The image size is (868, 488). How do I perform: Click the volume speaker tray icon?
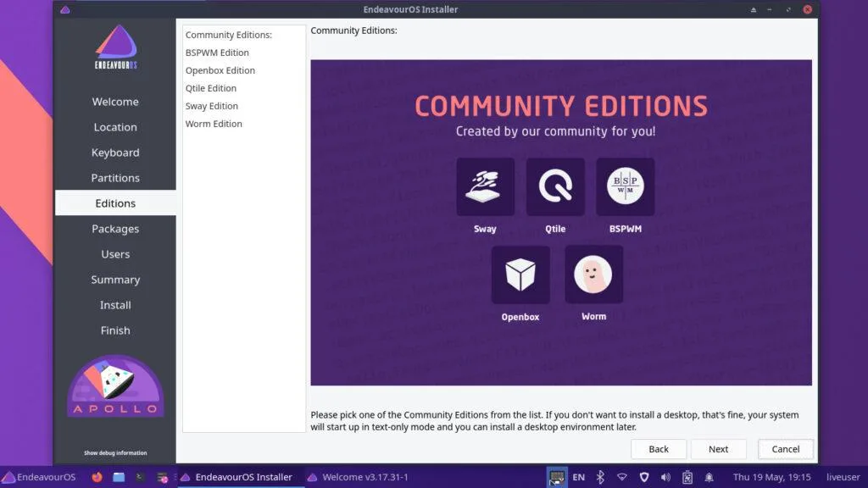(665, 476)
